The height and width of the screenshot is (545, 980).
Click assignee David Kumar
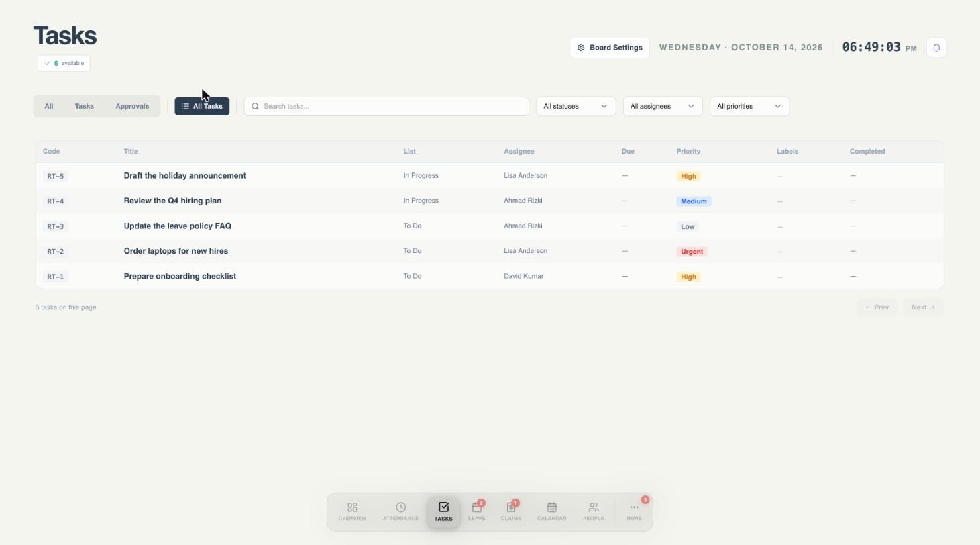coord(523,276)
